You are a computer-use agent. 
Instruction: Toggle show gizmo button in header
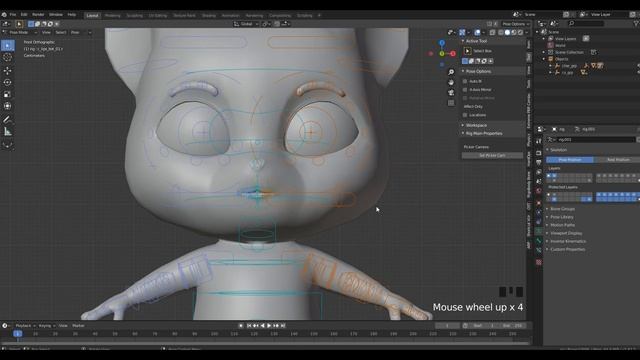[462, 32]
